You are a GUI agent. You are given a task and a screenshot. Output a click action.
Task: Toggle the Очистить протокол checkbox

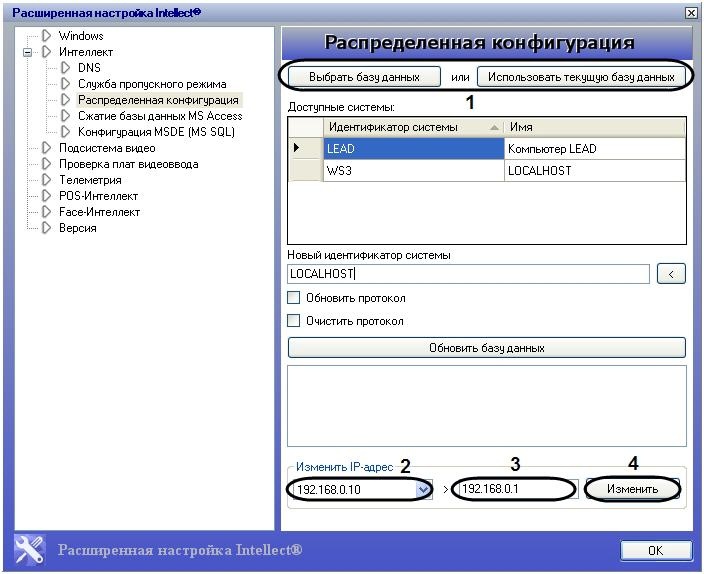[294, 321]
